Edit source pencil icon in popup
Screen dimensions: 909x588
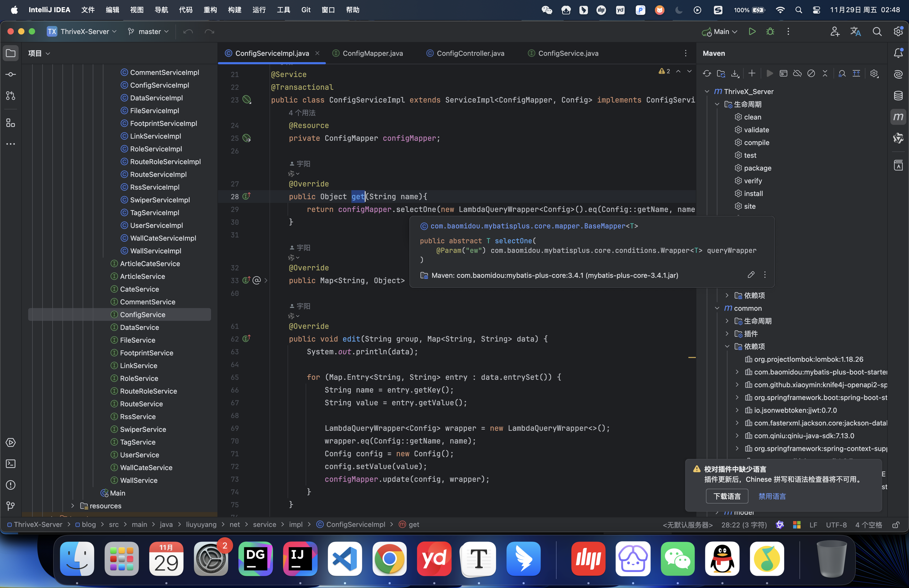[x=751, y=275]
